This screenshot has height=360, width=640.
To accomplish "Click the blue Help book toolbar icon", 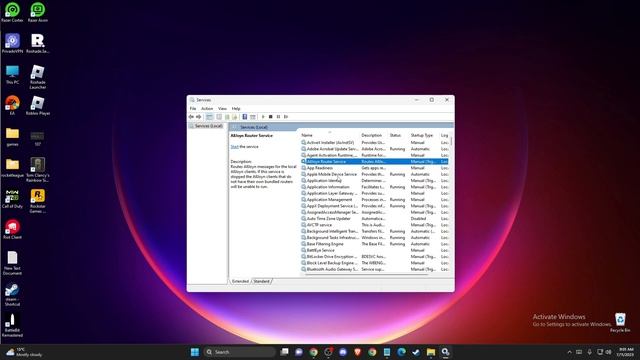I will (244, 117).
